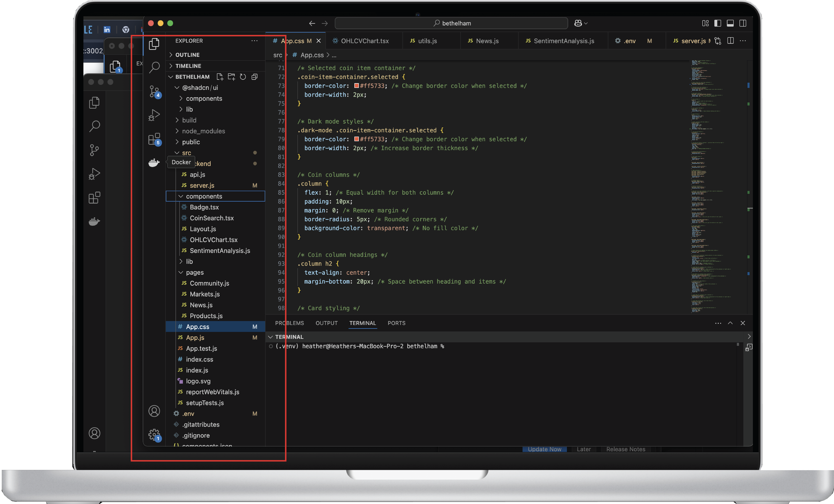834x504 pixels.
Task: Open the Explorer view in the activity bar
Action: (154, 44)
